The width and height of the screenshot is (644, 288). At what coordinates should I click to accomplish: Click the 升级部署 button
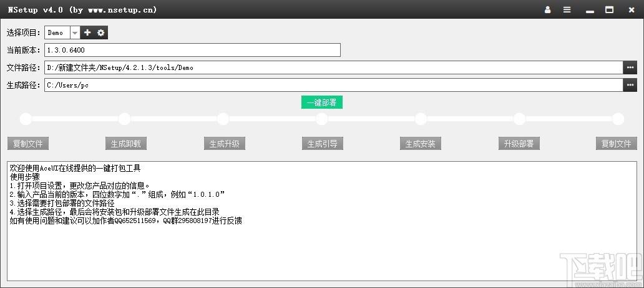[x=519, y=144]
